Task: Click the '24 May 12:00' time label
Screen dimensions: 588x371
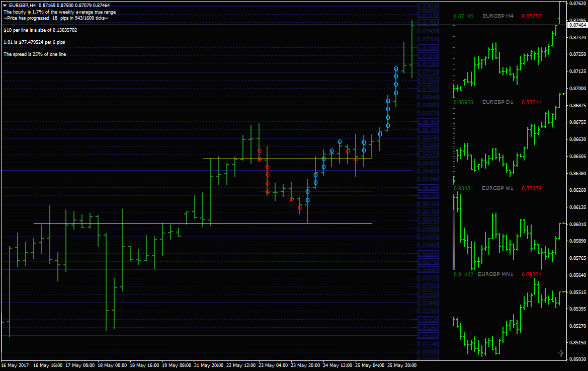Action: 338,365
